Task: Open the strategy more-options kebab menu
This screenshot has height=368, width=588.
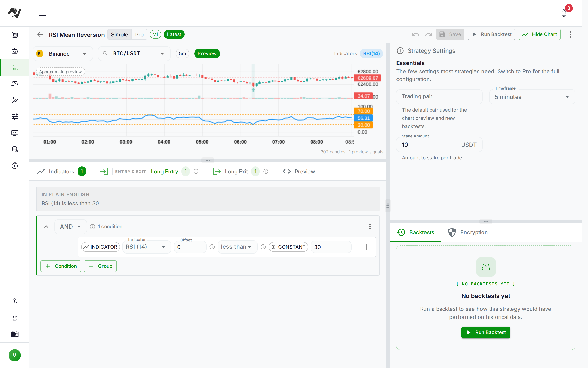Action: coord(570,34)
